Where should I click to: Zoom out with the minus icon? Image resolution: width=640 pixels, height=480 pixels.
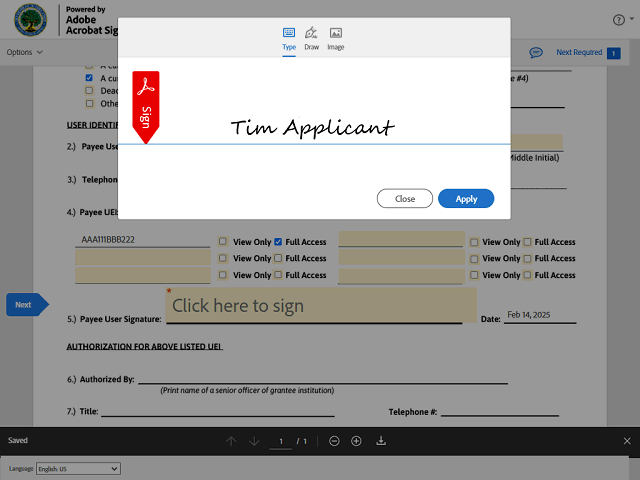(x=334, y=441)
